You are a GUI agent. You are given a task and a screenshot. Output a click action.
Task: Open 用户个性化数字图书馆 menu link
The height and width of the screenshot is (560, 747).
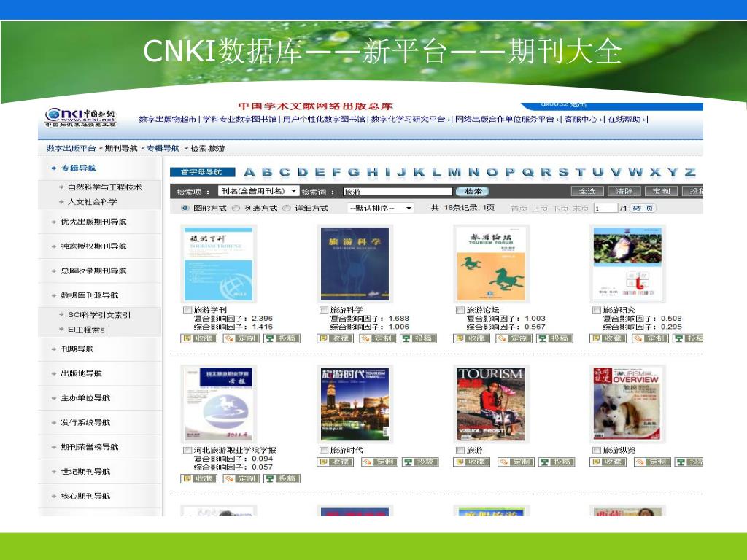[x=324, y=119]
